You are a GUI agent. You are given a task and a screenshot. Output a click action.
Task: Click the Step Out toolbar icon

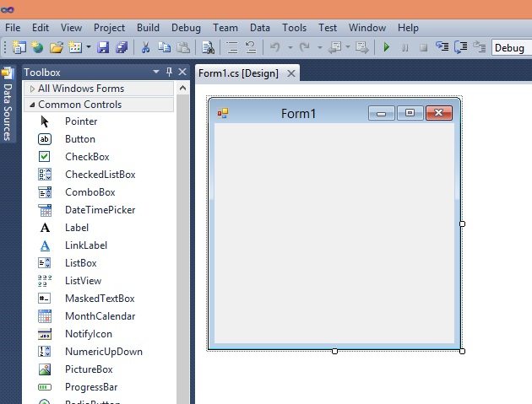coord(480,47)
